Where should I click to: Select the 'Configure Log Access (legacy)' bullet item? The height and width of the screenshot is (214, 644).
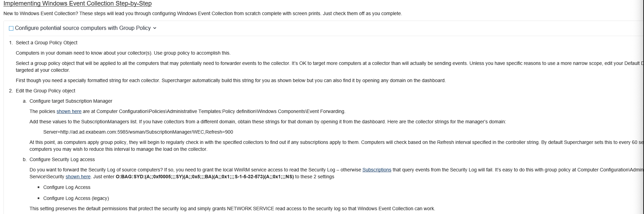pyautogui.click(x=76, y=198)
